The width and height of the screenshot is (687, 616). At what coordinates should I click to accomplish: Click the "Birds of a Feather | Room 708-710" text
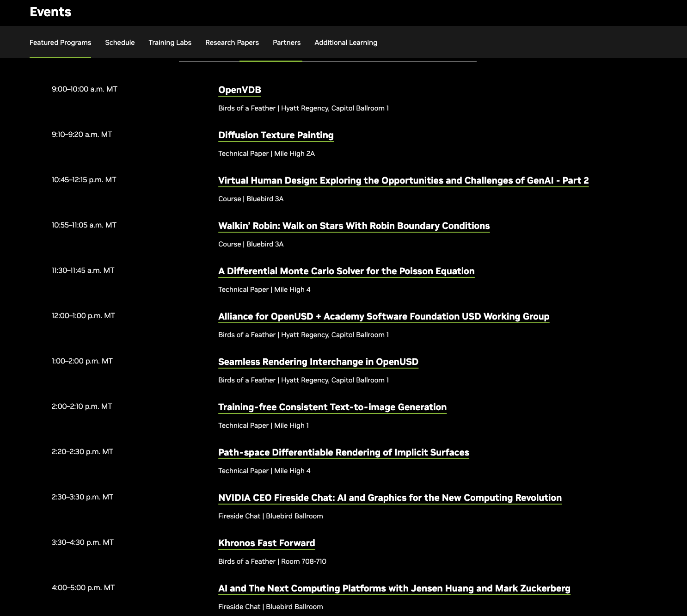click(x=272, y=561)
